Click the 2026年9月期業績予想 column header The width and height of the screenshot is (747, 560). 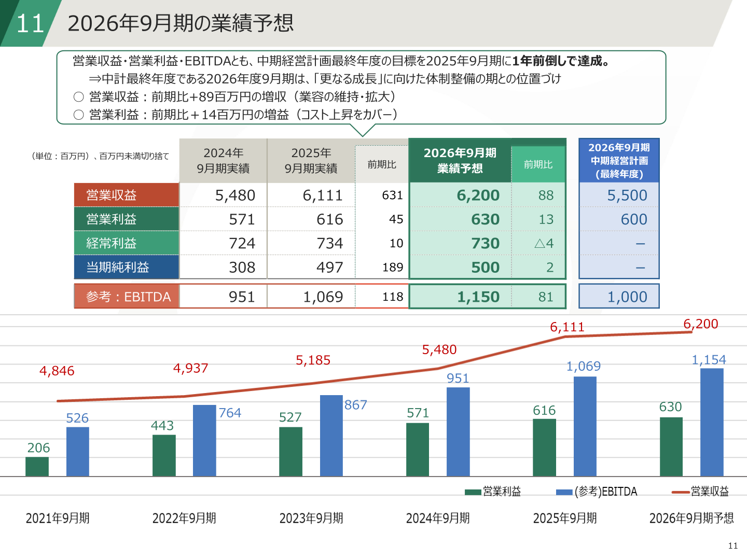460,161
